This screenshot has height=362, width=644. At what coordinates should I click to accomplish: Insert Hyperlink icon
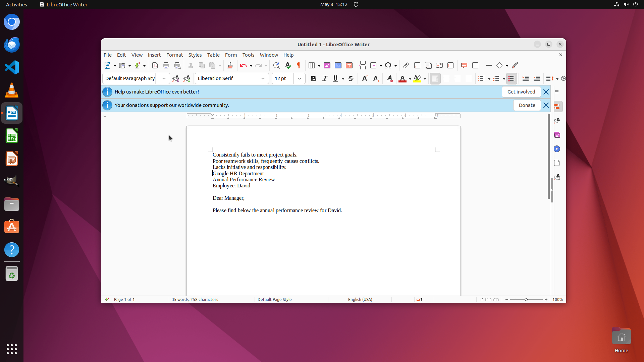click(x=406, y=65)
